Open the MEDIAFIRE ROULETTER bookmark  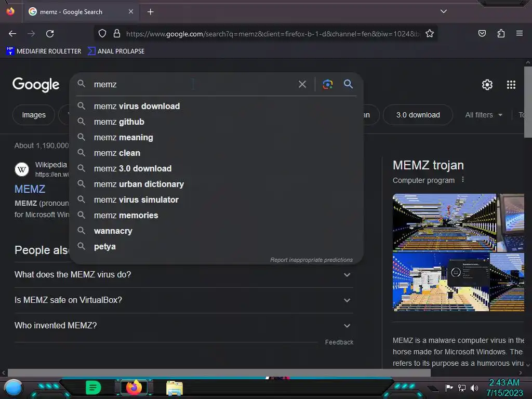[44, 51]
